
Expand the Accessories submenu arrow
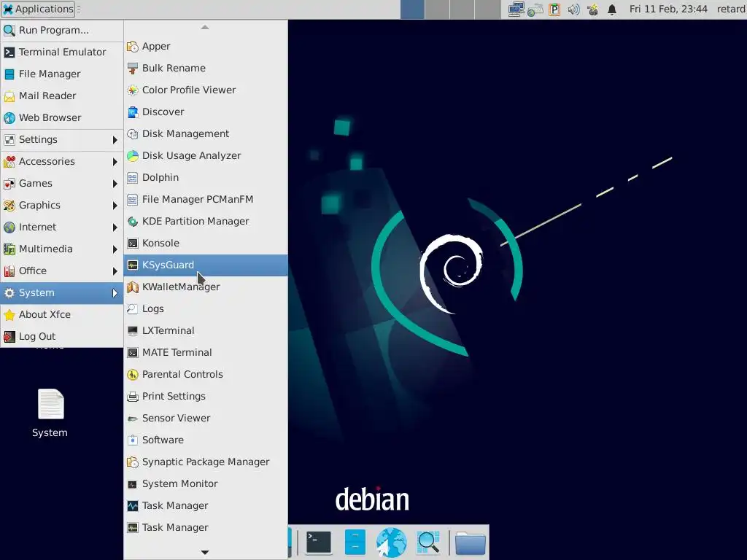115,162
